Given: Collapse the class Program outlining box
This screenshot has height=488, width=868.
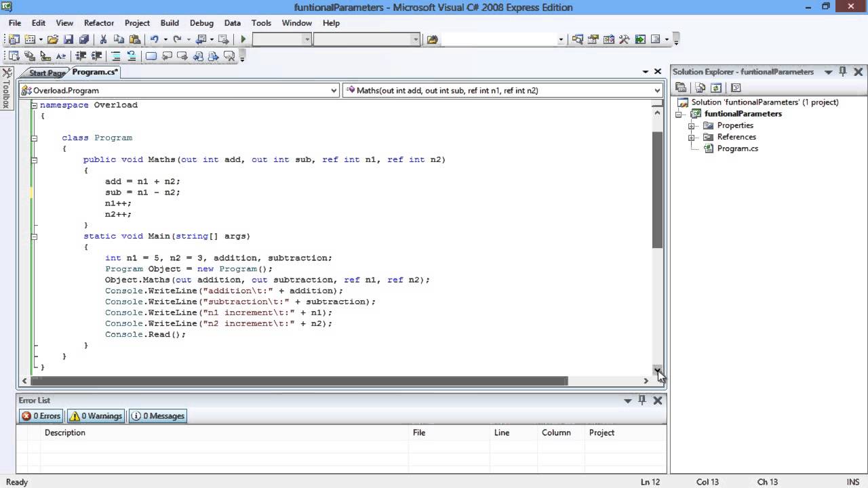Looking at the screenshot, I should point(34,138).
